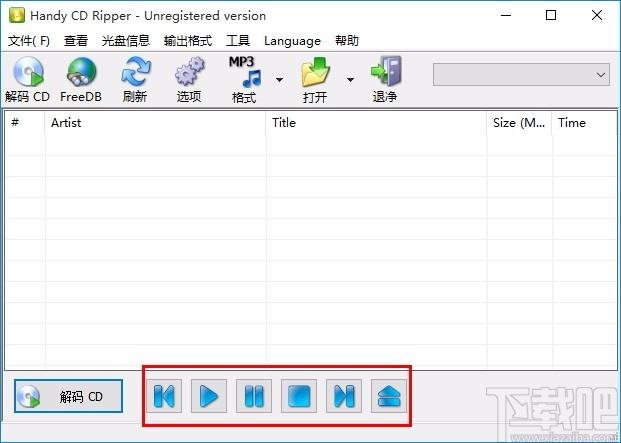Click the 刷新 refresh icon
Viewport: 621px width, 443px height.
[135, 80]
